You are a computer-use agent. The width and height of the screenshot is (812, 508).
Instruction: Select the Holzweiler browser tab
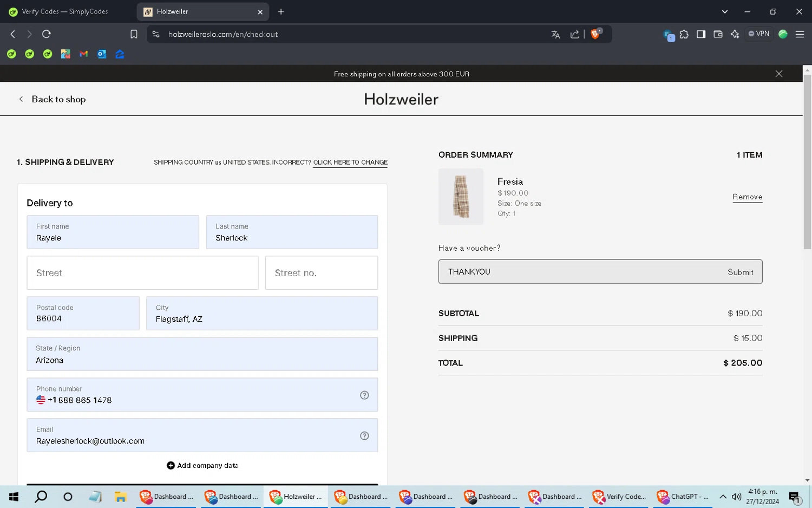[203, 11]
